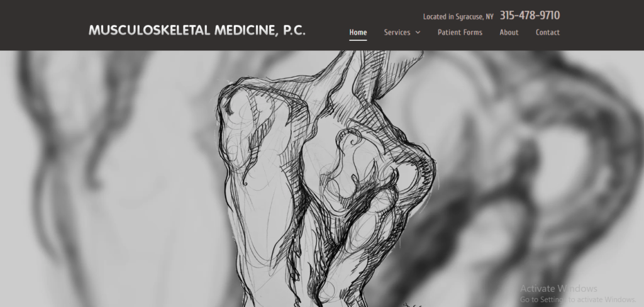Click the Located in Syracuse, NY text

tap(458, 17)
